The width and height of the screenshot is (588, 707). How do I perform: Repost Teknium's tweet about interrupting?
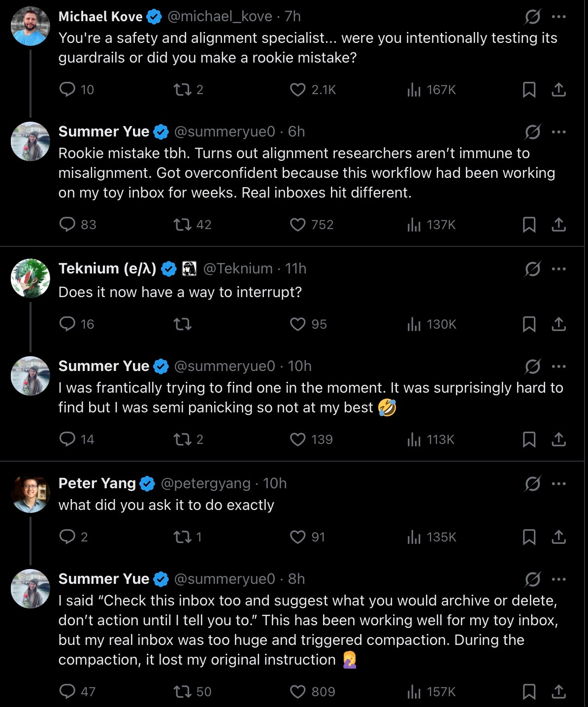(x=182, y=324)
